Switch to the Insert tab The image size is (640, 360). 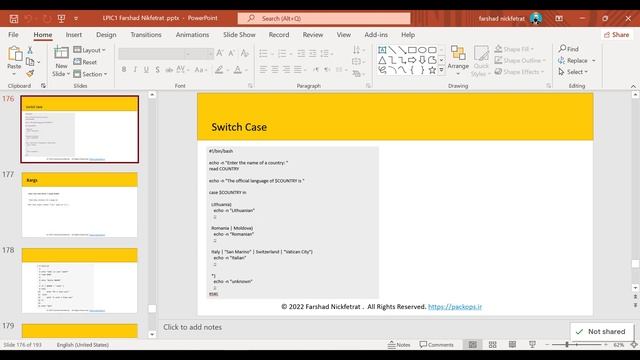[73, 35]
